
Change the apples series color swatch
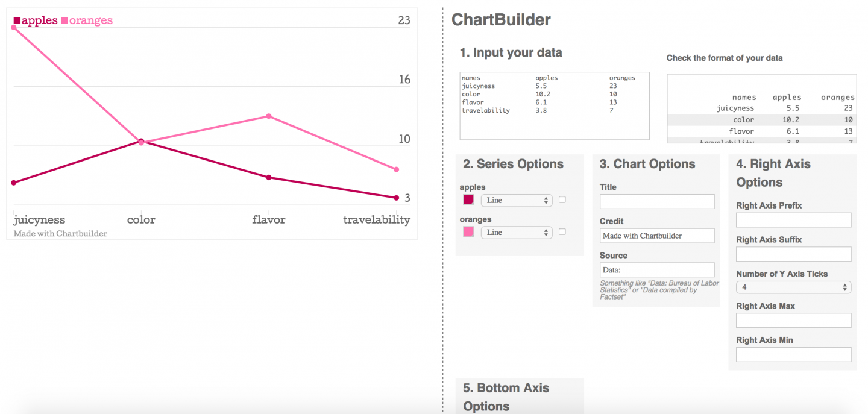(468, 199)
